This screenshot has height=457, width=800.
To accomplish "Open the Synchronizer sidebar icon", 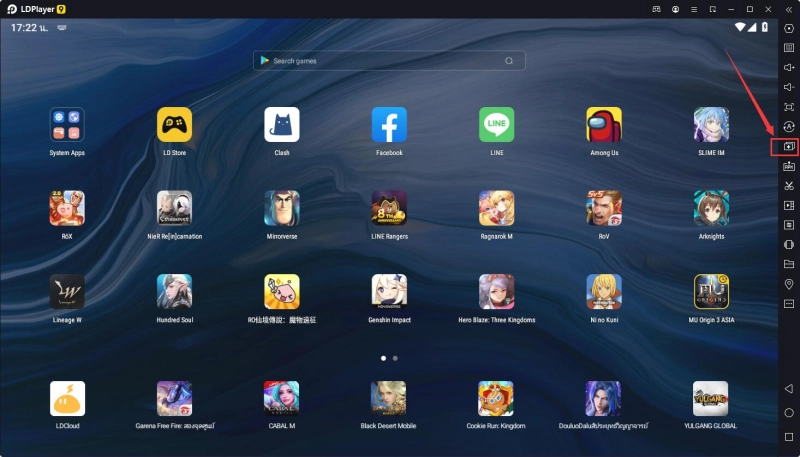I will 789,225.
